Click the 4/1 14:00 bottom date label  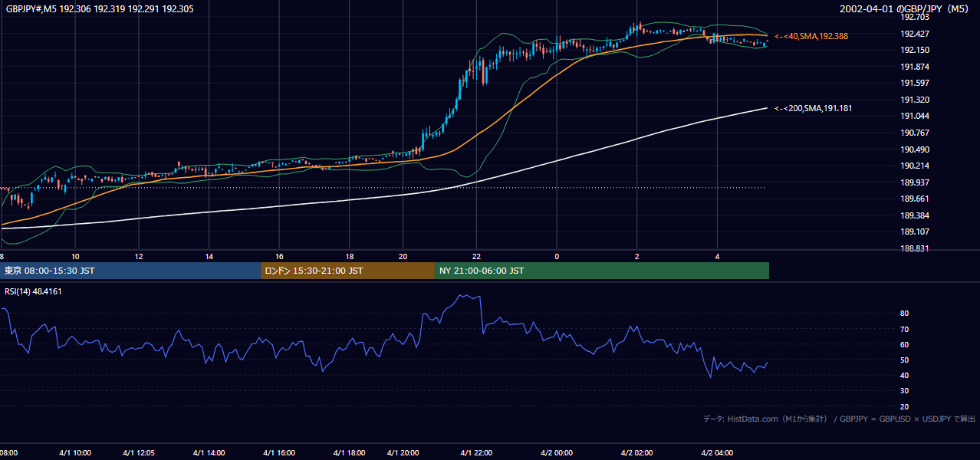tap(209, 453)
